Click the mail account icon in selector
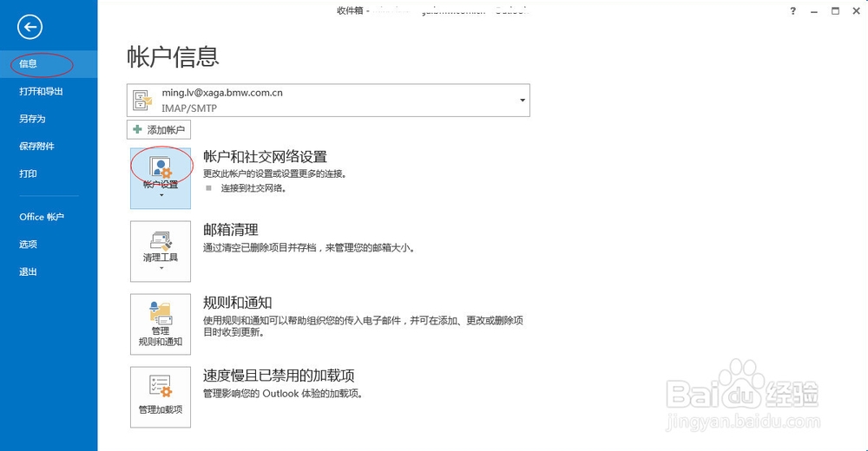 [142, 100]
